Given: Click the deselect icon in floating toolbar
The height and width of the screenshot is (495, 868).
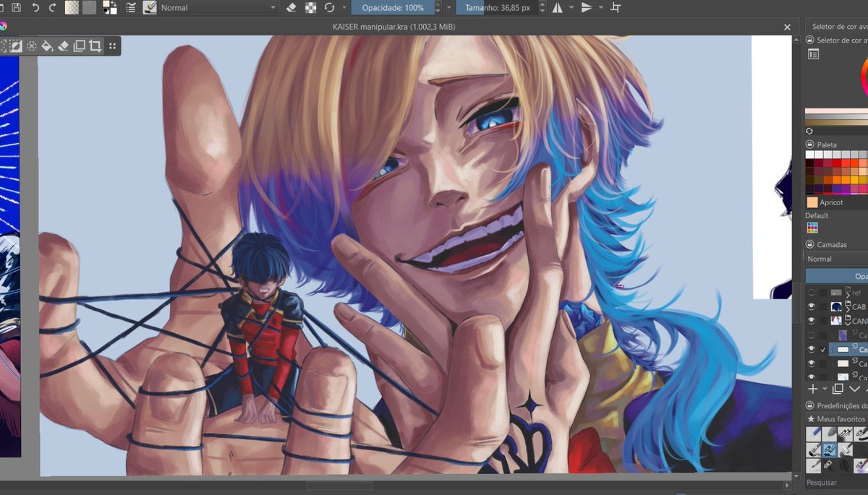Looking at the screenshot, I should (x=32, y=46).
